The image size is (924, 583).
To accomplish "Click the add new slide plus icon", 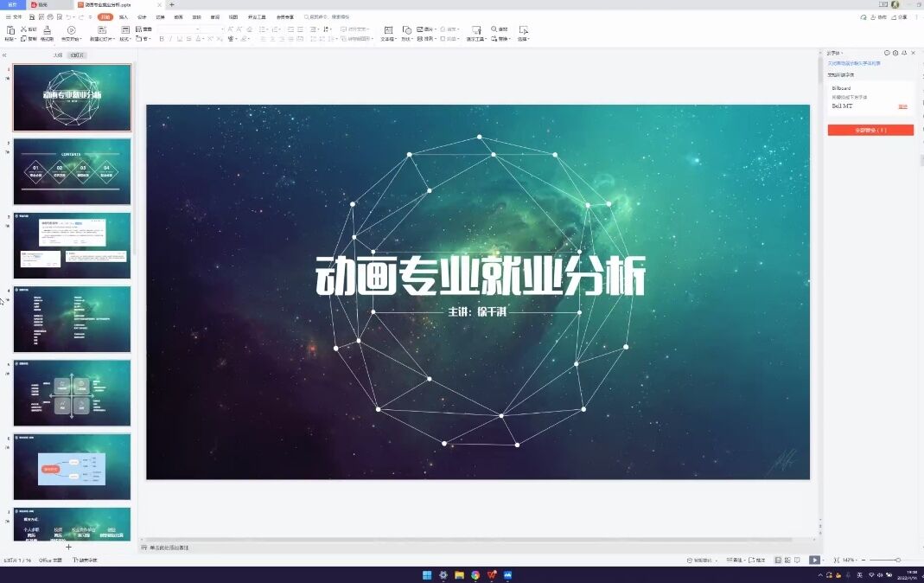I will point(69,547).
